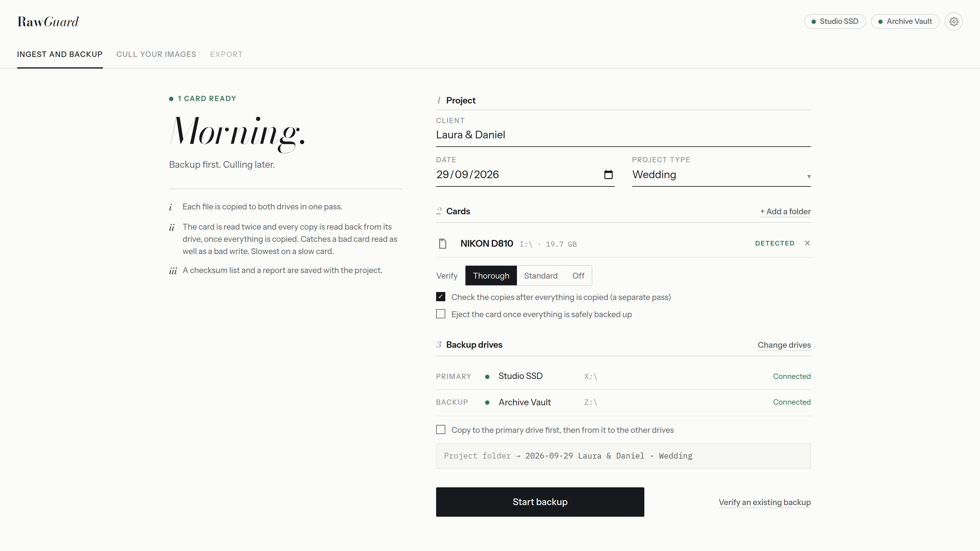The height and width of the screenshot is (551, 980).
Task: Open settings with the gear icon
Action: pyautogui.click(x=953, y=22)
